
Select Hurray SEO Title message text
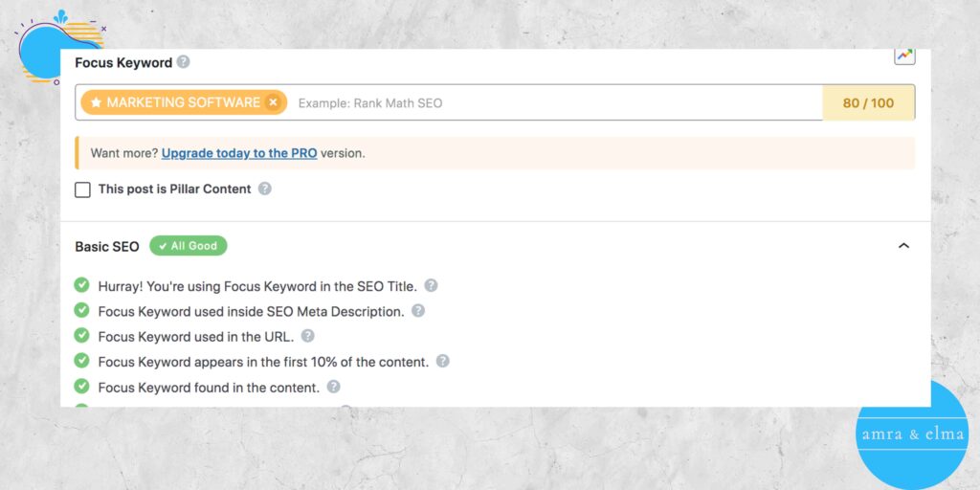[257, 286]
